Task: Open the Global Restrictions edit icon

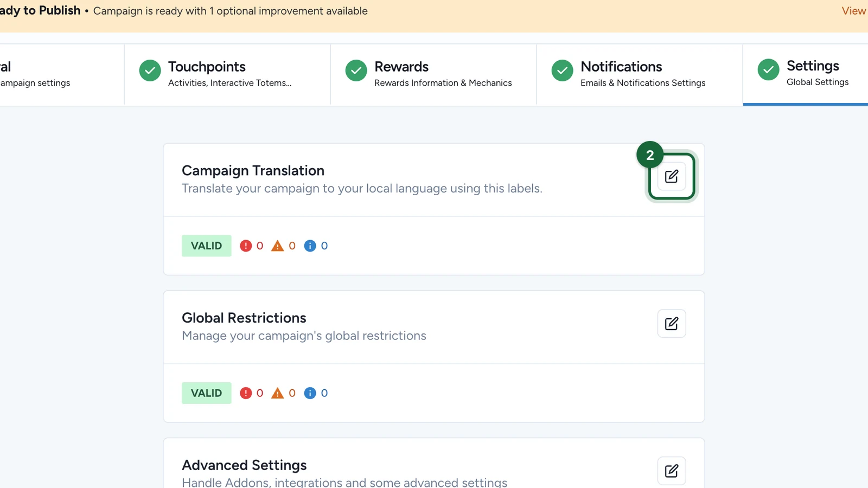Action: click(672, 324)
